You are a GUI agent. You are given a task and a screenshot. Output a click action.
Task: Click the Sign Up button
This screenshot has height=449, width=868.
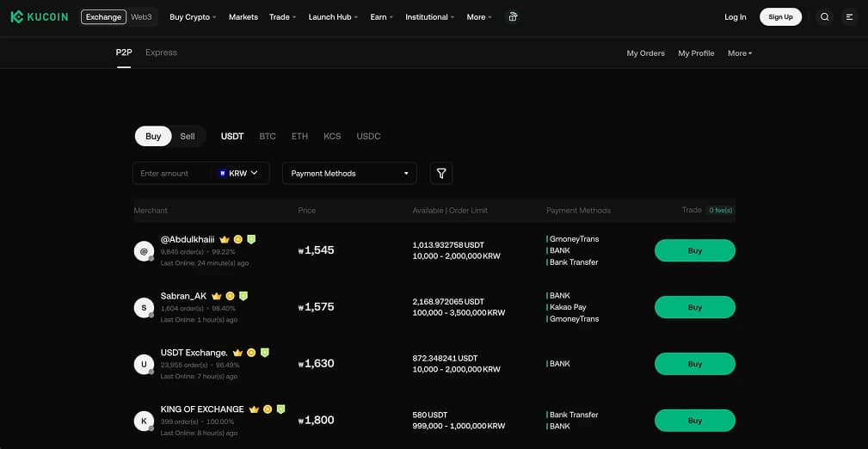(780, 17)
